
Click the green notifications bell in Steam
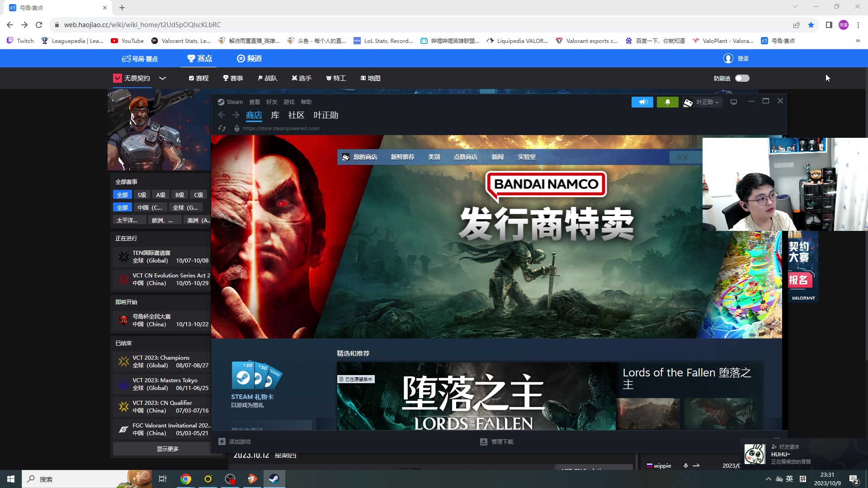click(x=667, y=102)
